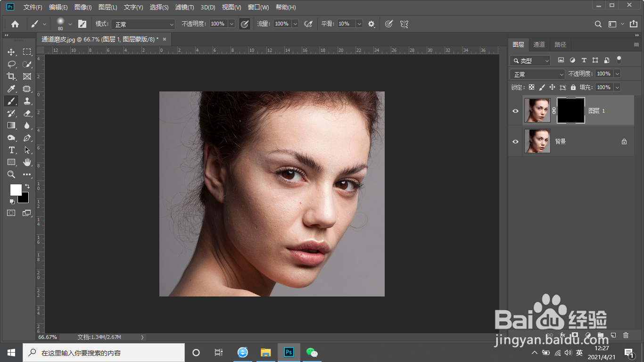Select the Lasso tool
The width and height of the screenshot is (644, 362).
[x=11, y=64]
